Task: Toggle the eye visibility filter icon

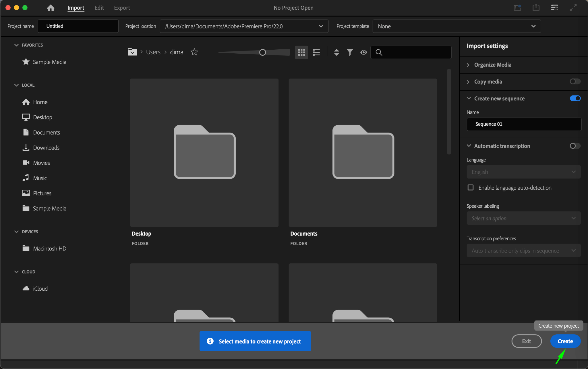Action: click(x=363, y=52)
